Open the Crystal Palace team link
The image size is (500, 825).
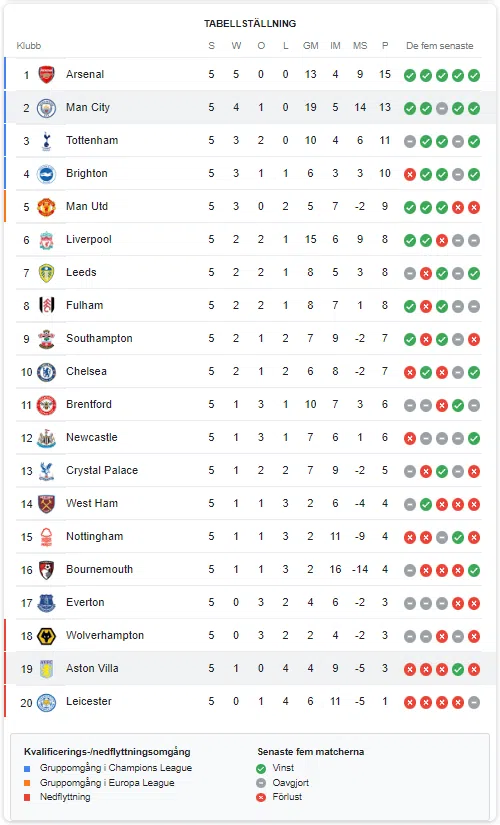pos(102,470)
